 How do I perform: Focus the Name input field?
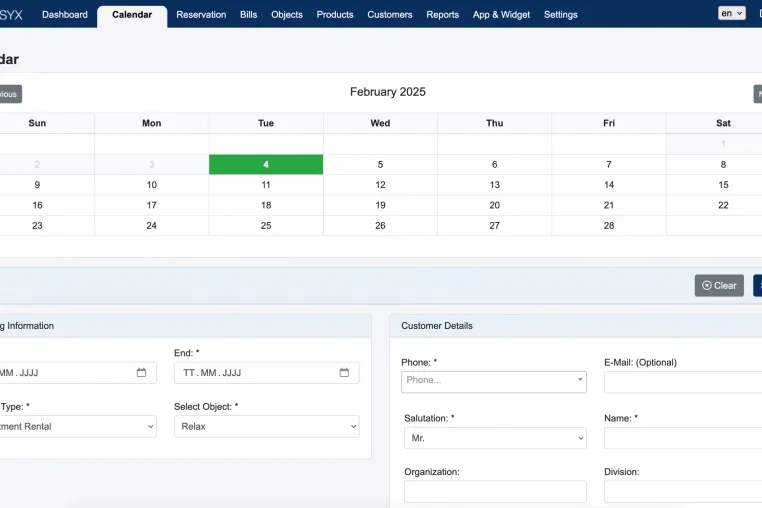683,438
